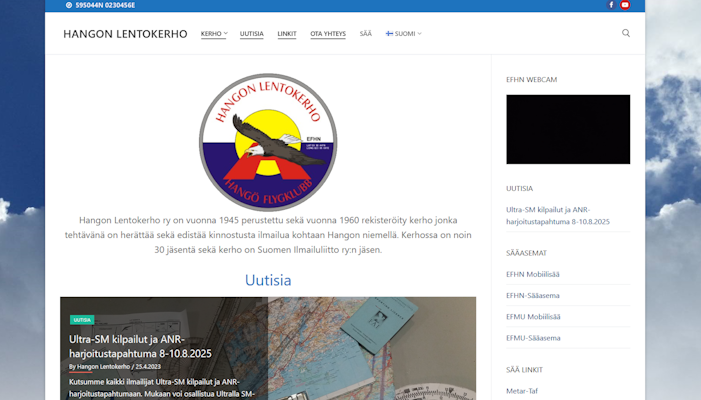Expand the Kerho menu dropdown
The width and height of the screenshot is (701, 400).
tap(213, 34)
